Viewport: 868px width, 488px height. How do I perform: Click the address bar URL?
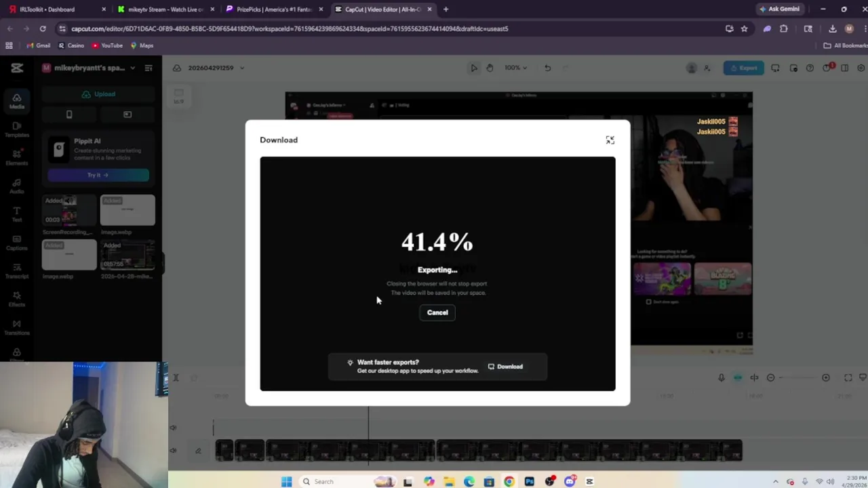[290, 28]
